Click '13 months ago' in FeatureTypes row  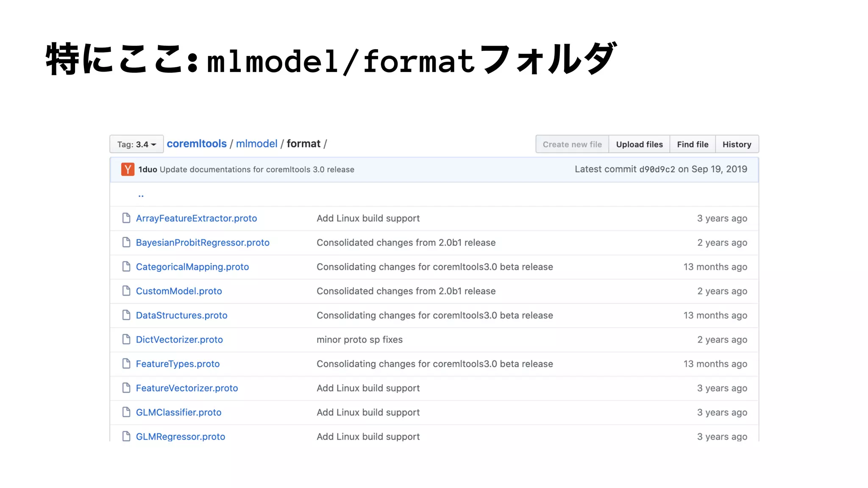click(x=715, y=364)
